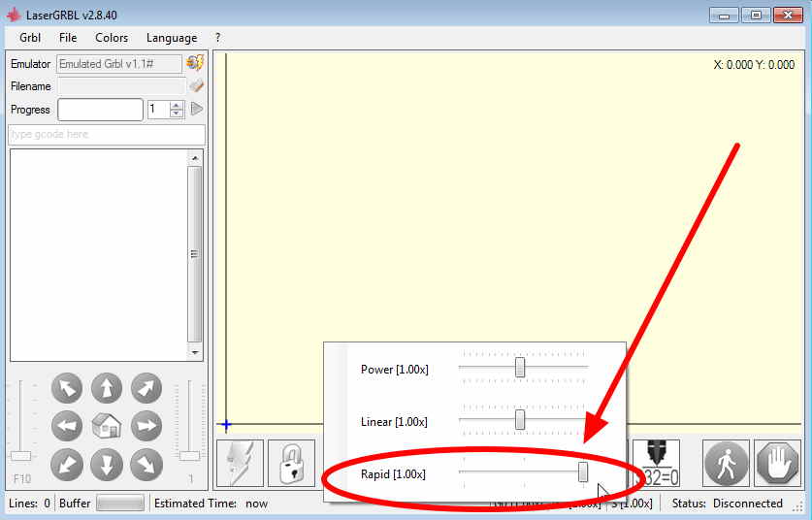Screen dimensions: 812x520
Task: Open the Grbl menu
Action: [30, 38]
